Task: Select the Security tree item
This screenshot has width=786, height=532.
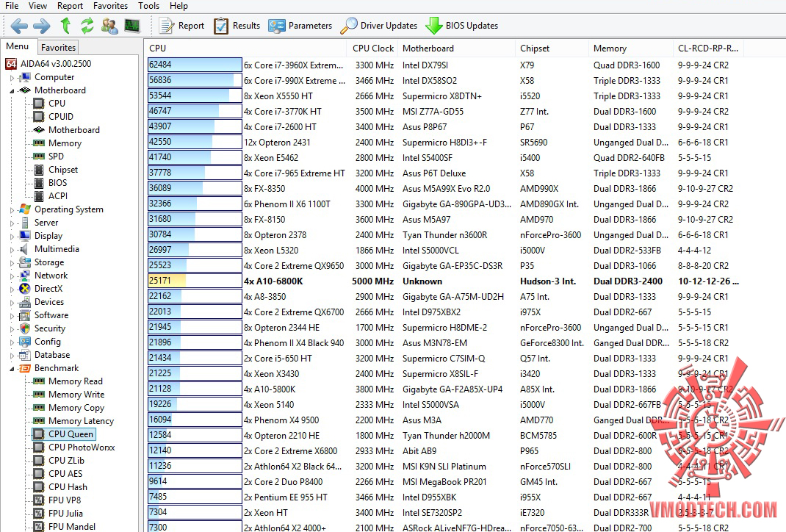Action: (50, 328)
